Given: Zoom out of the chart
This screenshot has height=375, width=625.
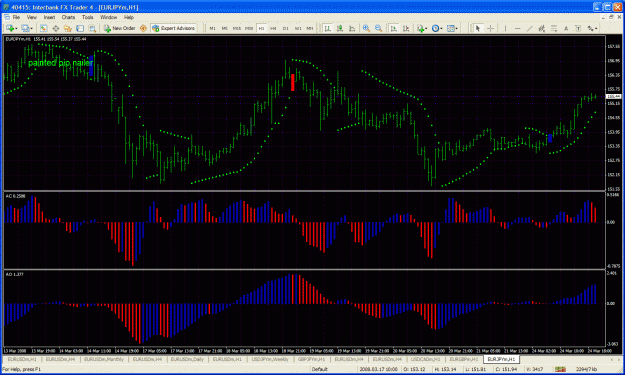Looking at the screenshot, I should (x=379, y=28).
